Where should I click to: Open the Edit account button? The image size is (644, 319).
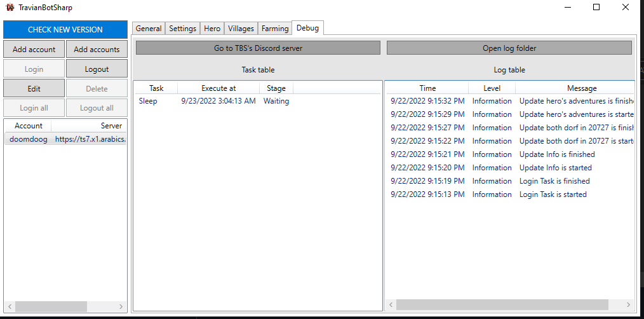tap(34, 89)
